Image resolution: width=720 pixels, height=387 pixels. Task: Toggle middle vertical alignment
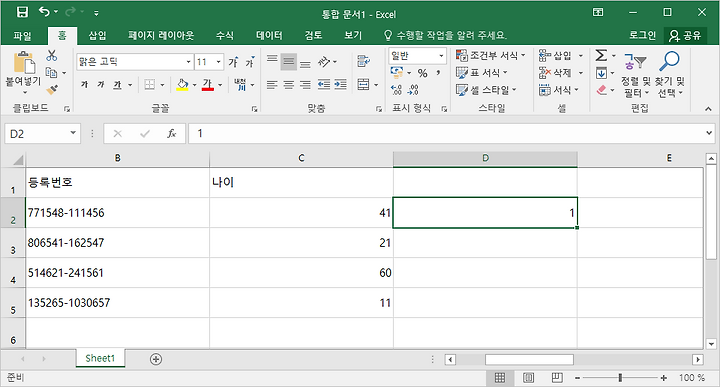[288, 62]
